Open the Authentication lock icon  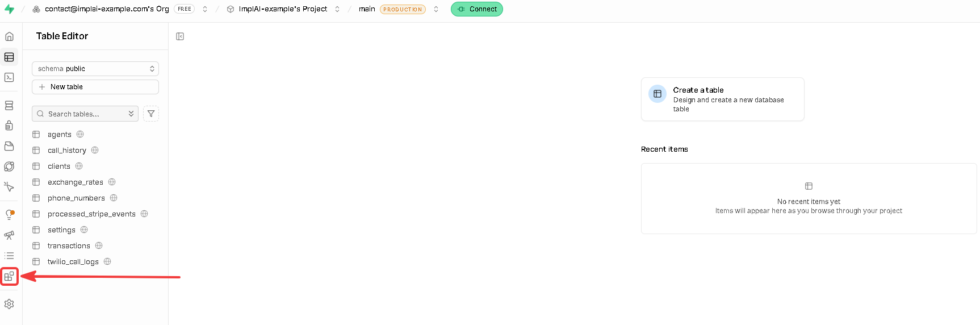9,126
